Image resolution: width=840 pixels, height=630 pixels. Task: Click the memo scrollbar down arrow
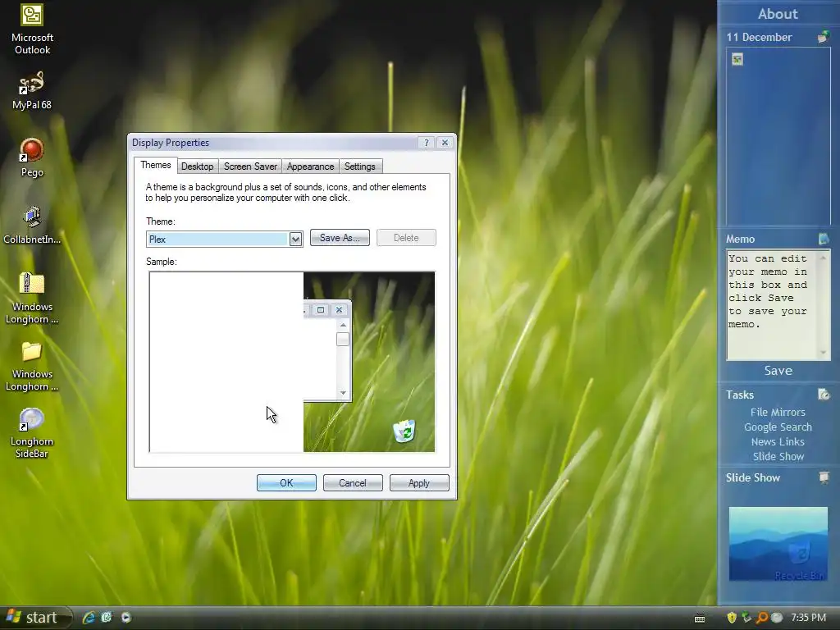click(824, 353)
